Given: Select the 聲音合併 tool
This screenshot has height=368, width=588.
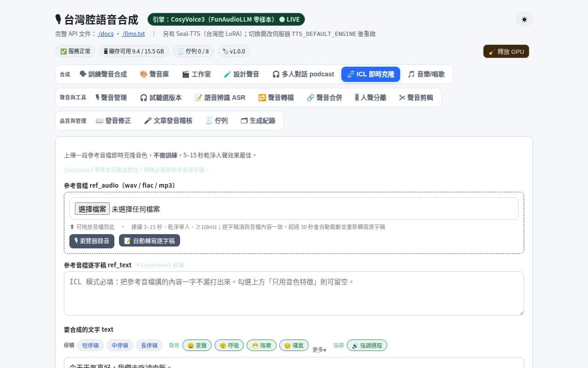Looking at the screenshot, I should (x=324, y=98).
